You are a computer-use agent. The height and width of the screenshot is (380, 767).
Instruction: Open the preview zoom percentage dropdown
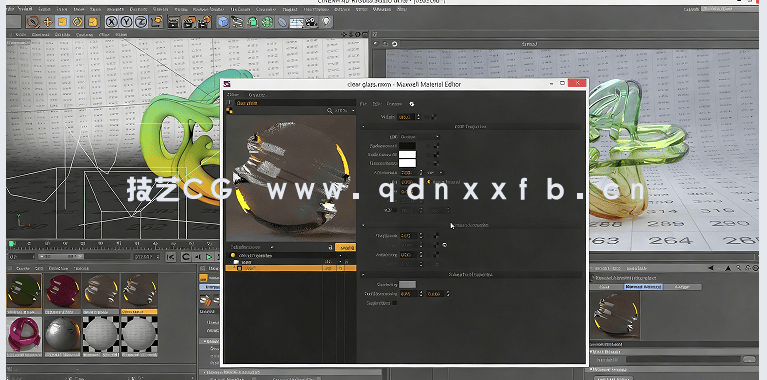click(x=345, y=111)
